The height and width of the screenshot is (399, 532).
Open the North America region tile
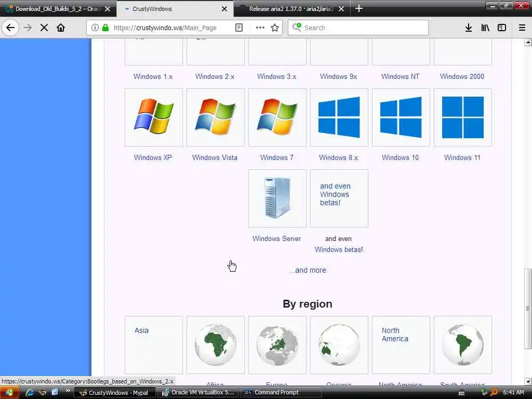pos(401,345)
